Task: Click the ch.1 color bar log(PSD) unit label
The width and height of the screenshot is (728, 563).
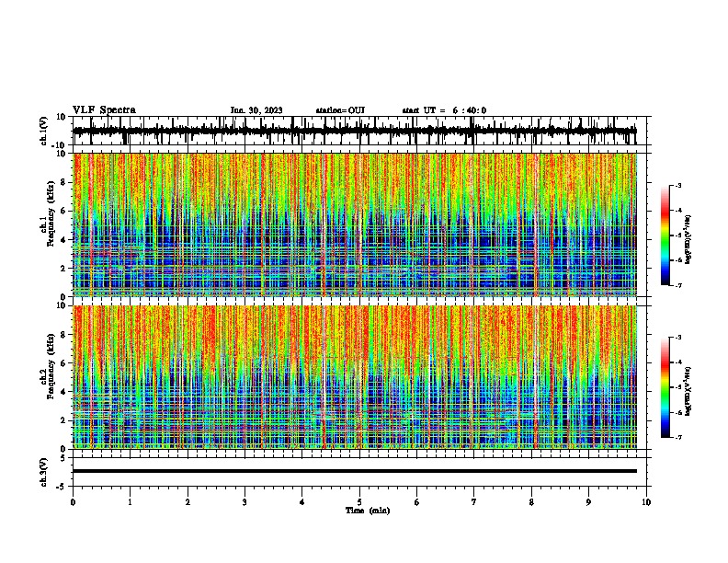Action: 688,239
